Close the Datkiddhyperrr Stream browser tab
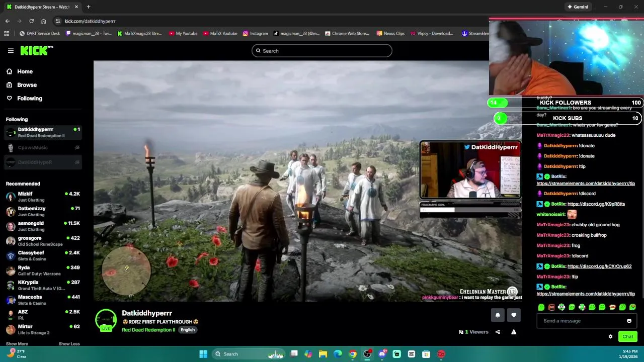Viewport: 644px width, 362px height. click(x=76, y=7)
